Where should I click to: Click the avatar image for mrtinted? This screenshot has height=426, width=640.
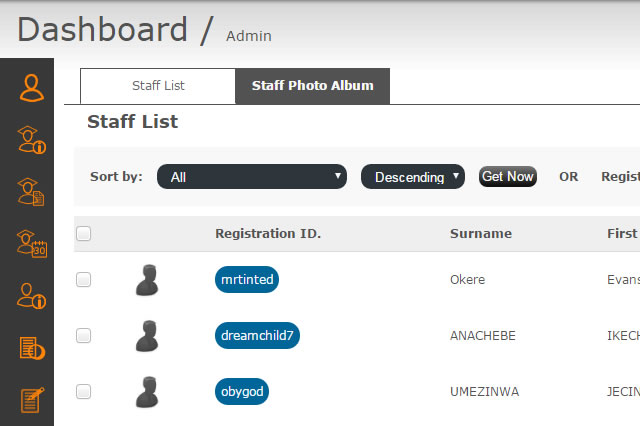click(x=147, y=280)
